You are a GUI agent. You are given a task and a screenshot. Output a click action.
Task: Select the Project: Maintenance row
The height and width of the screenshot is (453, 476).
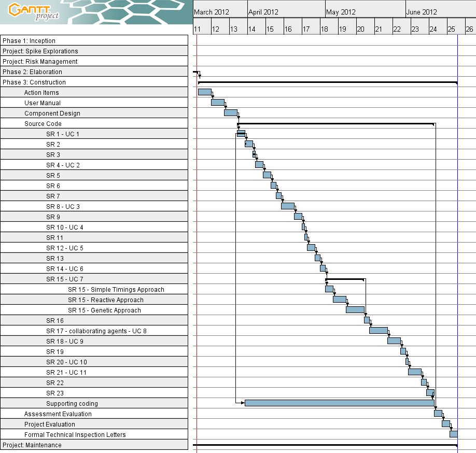(x=94, y=445)
